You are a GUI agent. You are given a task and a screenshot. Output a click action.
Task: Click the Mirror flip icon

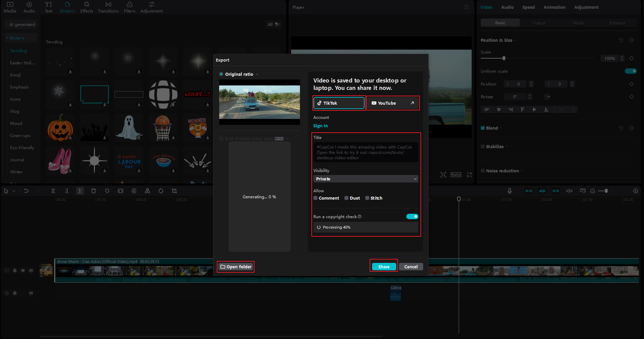click(147, 191)
